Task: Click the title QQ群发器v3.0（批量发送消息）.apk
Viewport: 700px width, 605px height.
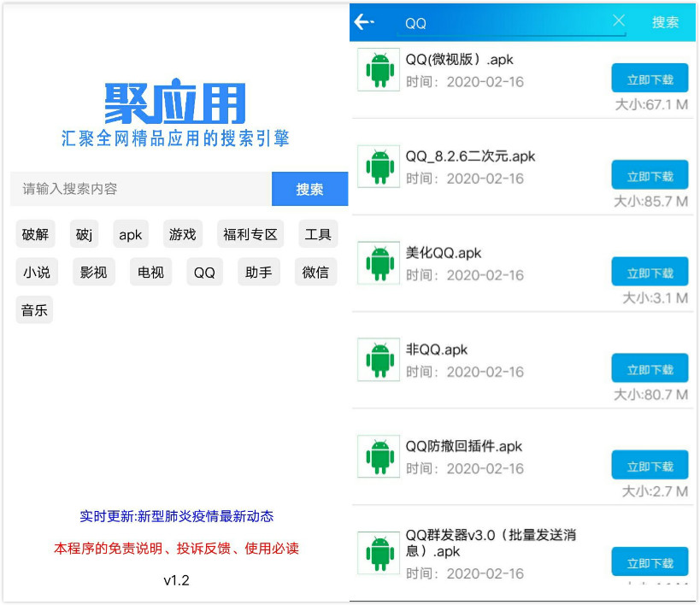Action: [491, 543]
